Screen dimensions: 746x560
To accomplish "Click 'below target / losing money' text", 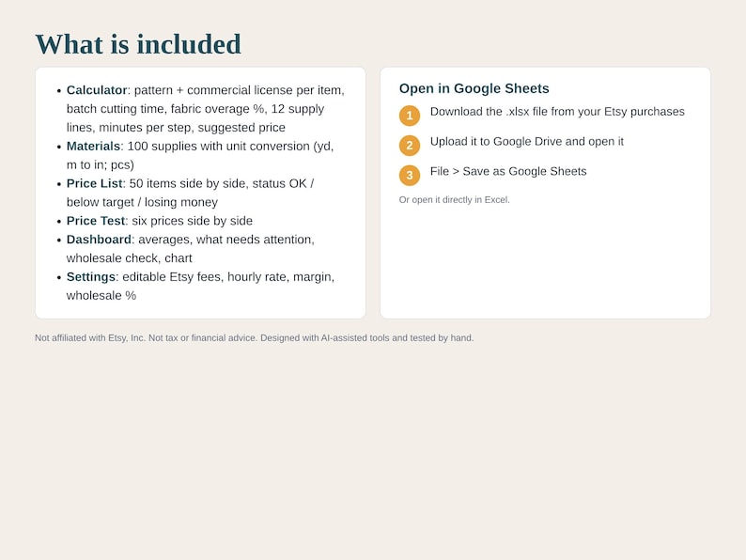I will tap(142, 202).
